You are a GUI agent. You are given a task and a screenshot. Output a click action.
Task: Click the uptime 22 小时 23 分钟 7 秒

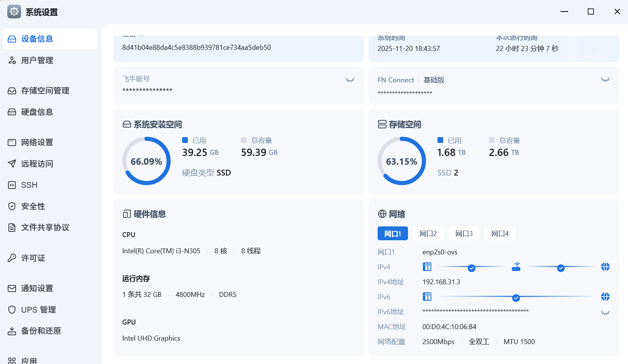(527, 49)
